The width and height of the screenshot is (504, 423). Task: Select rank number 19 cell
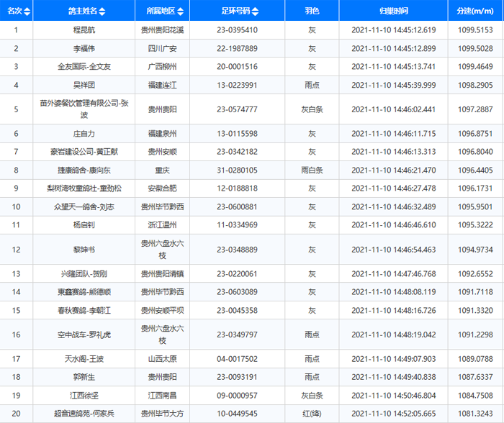pos(16,395)
